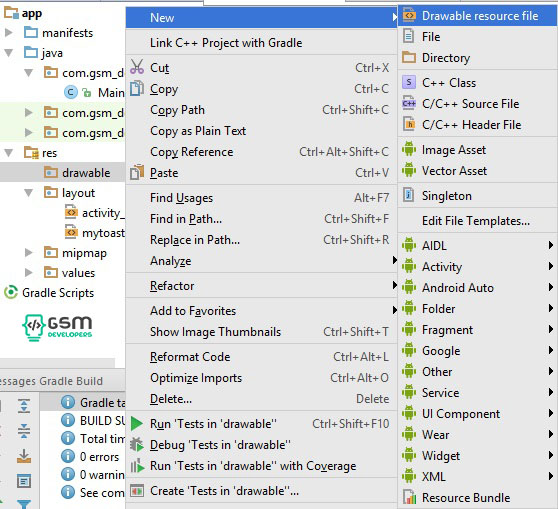Expand the mipmap folder arrow
The width and height of the screenshot is (558, 509).
(x=28, y=253)
